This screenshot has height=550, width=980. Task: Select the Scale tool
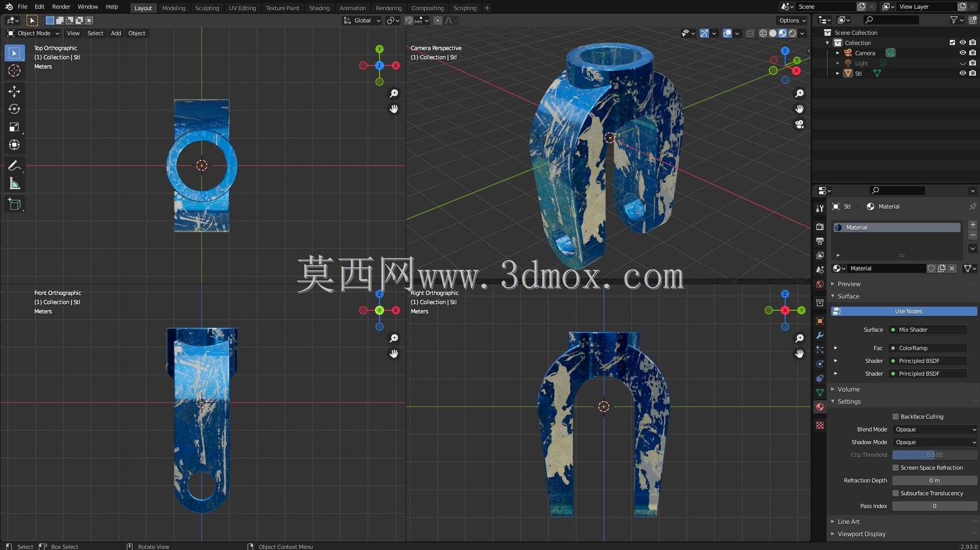pos(14,127)
